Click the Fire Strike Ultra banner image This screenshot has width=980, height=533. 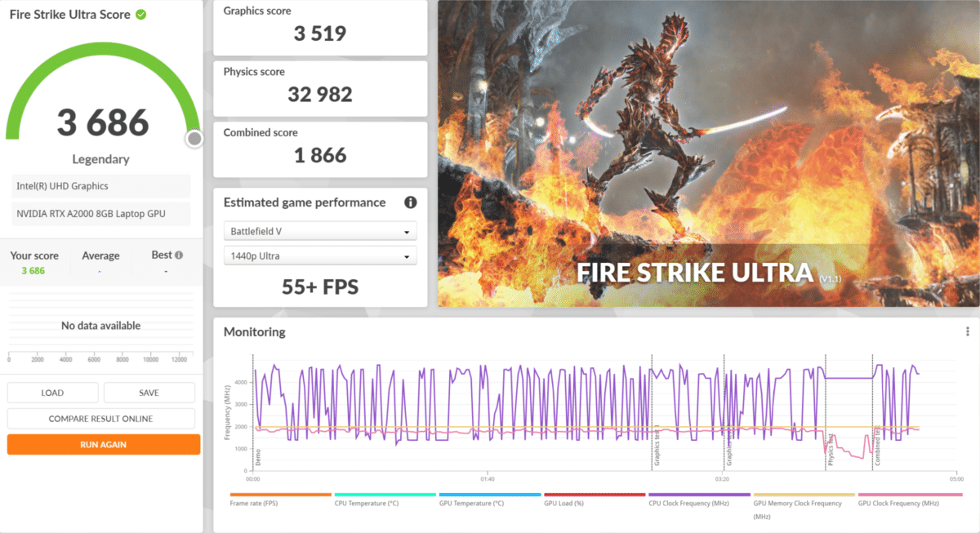[x=708, y=153]
